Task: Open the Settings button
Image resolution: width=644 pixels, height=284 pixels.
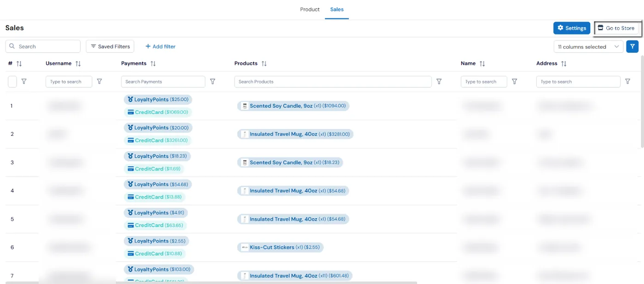Action: 572,28
